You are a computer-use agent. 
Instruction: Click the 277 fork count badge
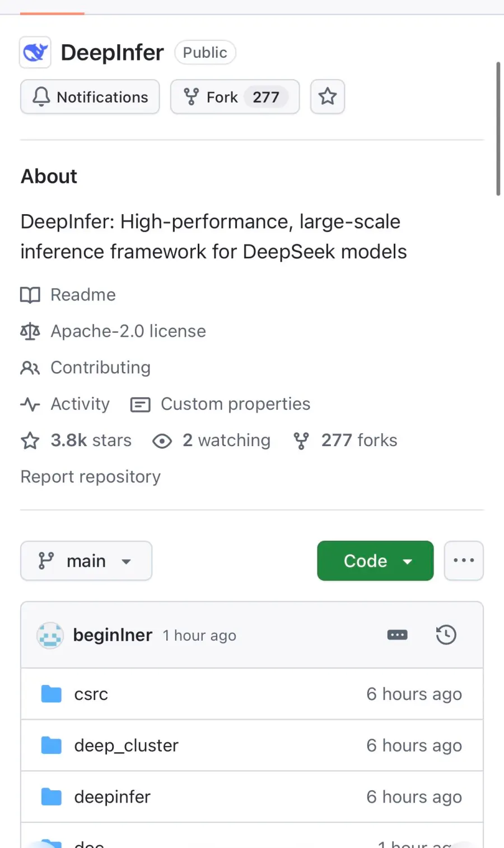tap(266, 97)
